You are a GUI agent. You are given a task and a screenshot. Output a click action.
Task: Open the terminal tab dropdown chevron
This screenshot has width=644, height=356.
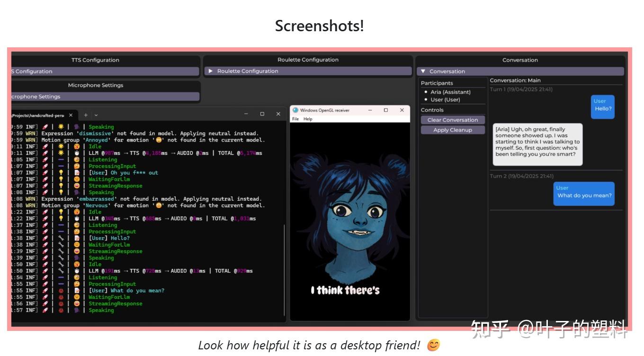(x=96, y=115)
